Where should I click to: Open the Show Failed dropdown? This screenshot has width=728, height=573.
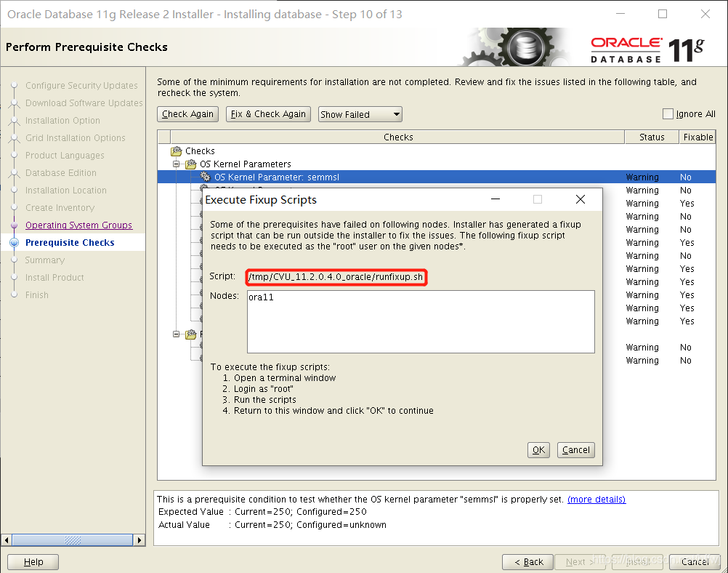point(360,114)
